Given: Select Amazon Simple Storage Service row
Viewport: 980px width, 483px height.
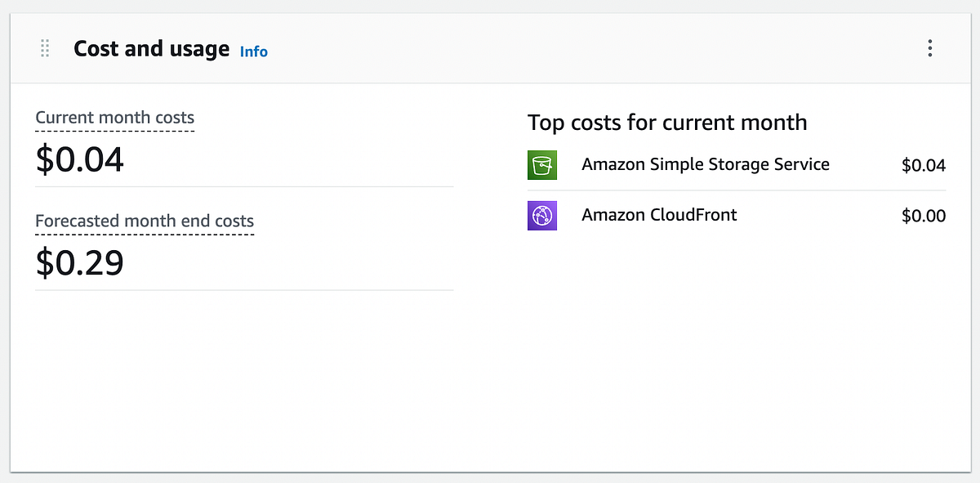Looking at the screenshot, I should click(706, 164).
